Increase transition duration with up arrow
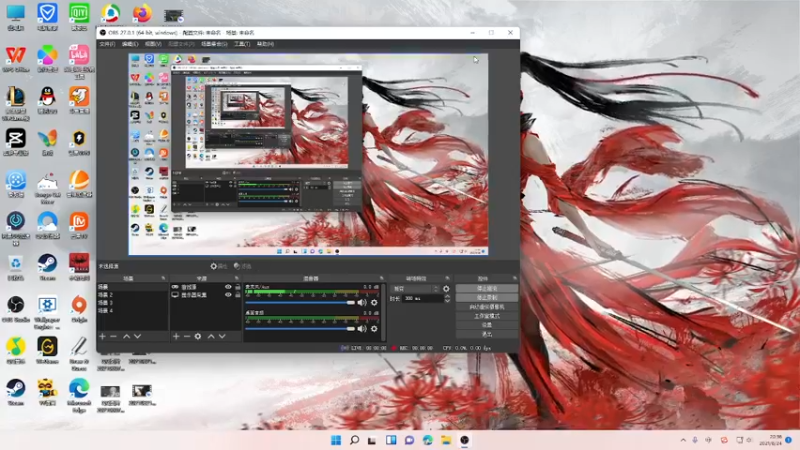The image size is (800, 450). click(x=447, y=296)
